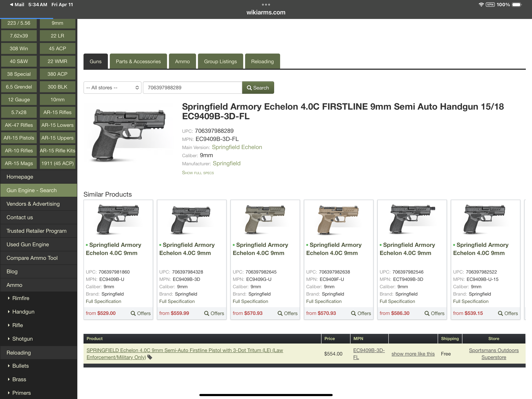The width and height of the screenshot is (532, 399).
Task: Click the wikiarms.com address bar
Action: (x=266, y=13)
